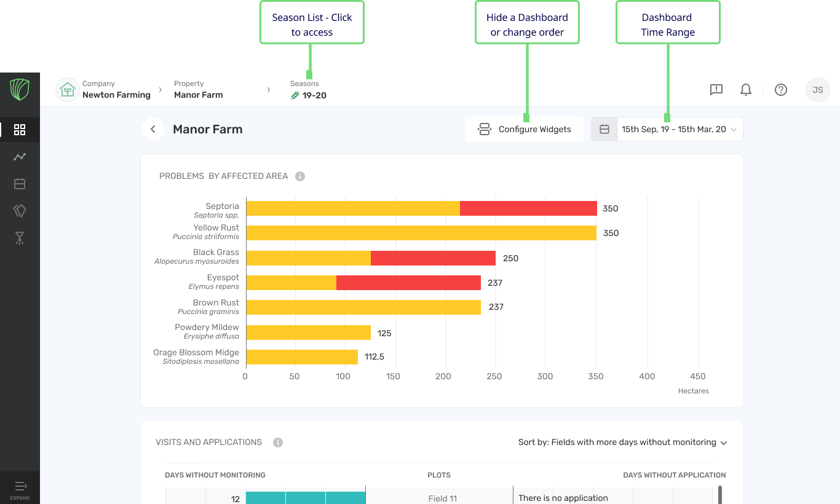Go back using the Manor Farm back arrow
Viewport: 840px width, 504px height.
point(153,130)
